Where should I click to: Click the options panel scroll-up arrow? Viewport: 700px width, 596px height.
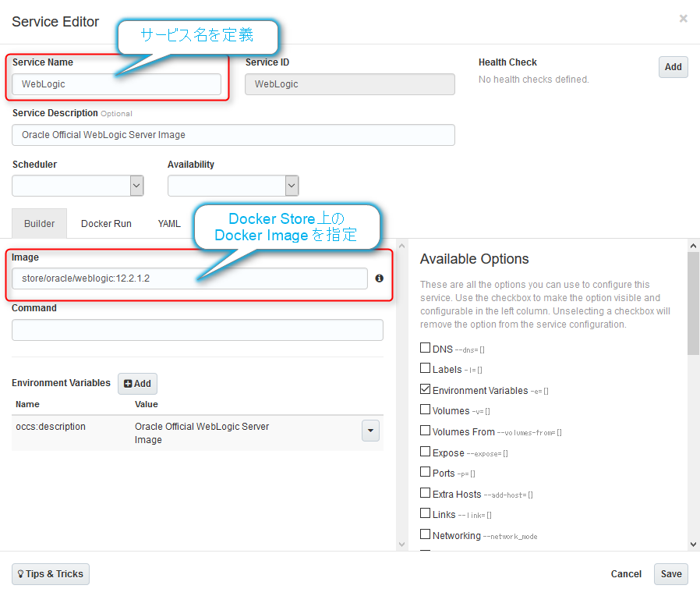[x=693, y=246]
